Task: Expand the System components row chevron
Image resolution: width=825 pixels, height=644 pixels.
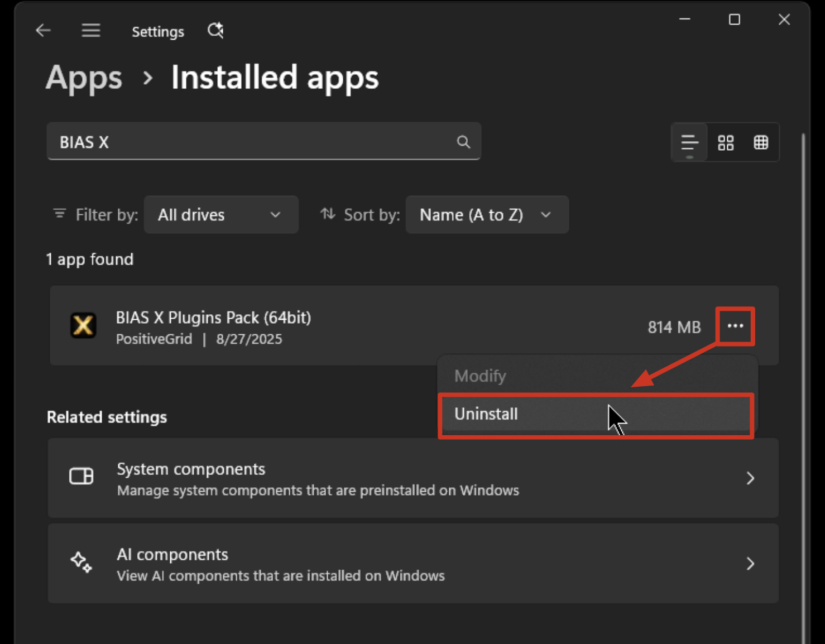Action: coord(750,478)
